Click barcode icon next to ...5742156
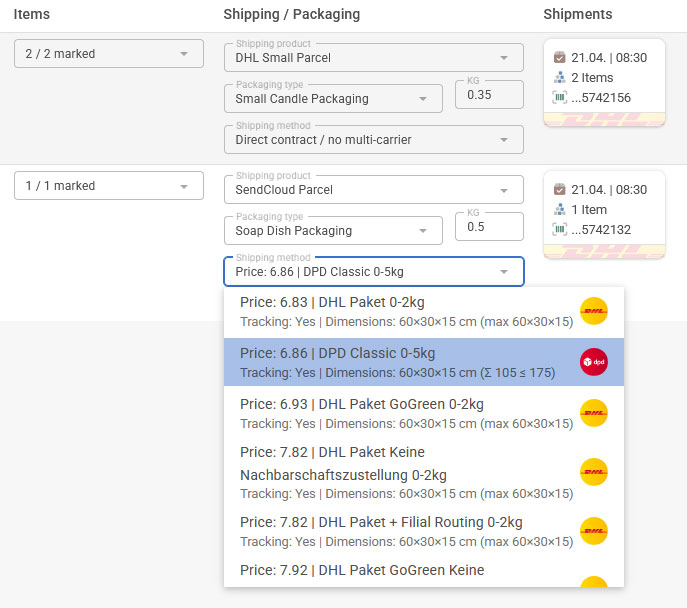This screenshot has width=687, height=608. tap(560, 97)
